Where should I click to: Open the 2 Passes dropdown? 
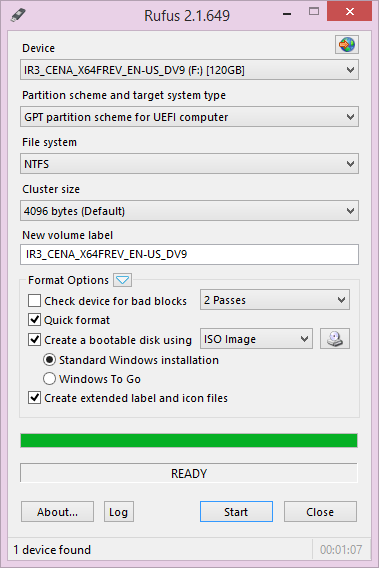click(275, 300)
